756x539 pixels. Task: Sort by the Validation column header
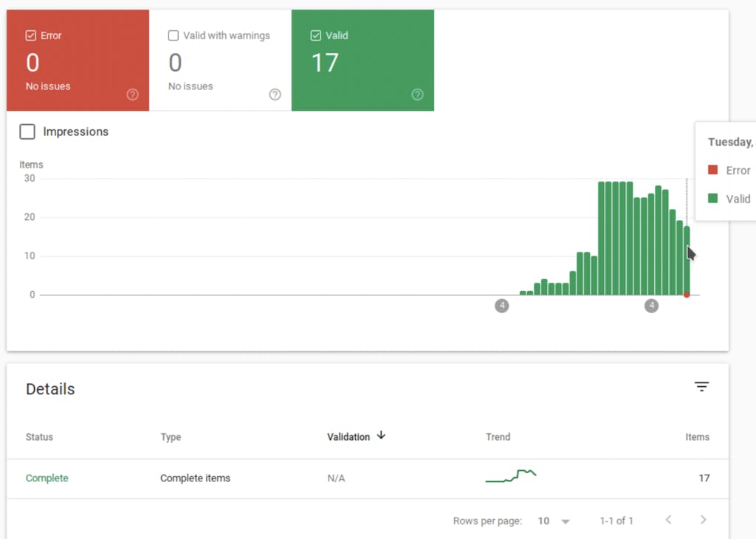[348, 437]
